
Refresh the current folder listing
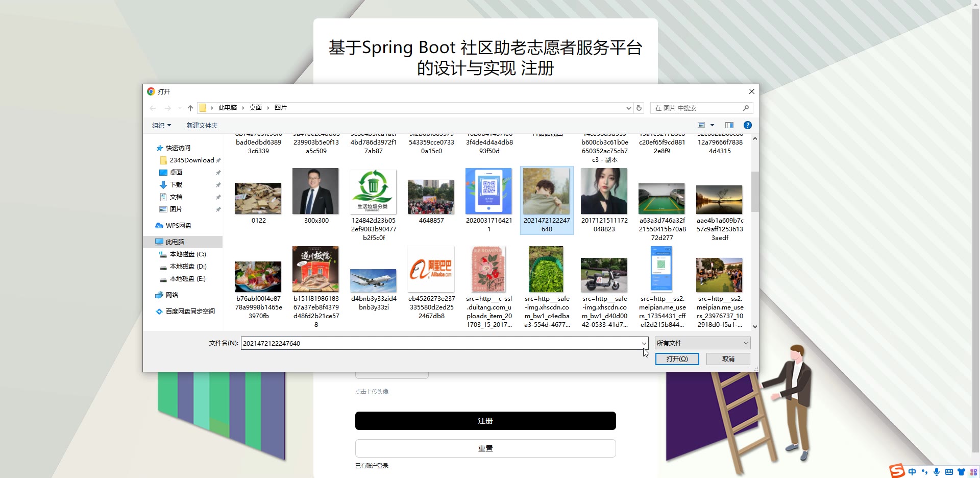(639, 108)
